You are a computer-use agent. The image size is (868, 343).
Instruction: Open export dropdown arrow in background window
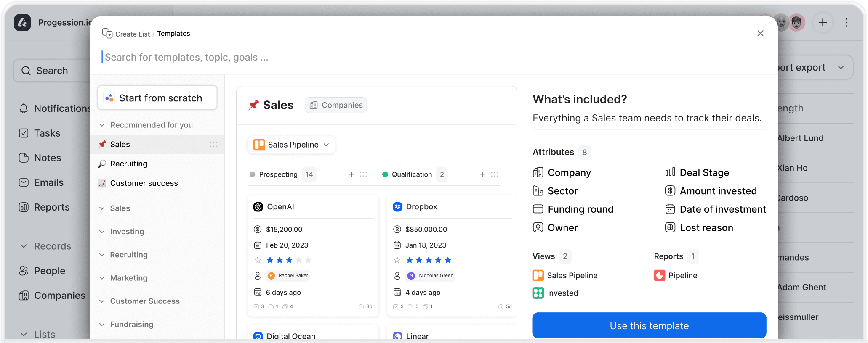click(x=841, y=68)
